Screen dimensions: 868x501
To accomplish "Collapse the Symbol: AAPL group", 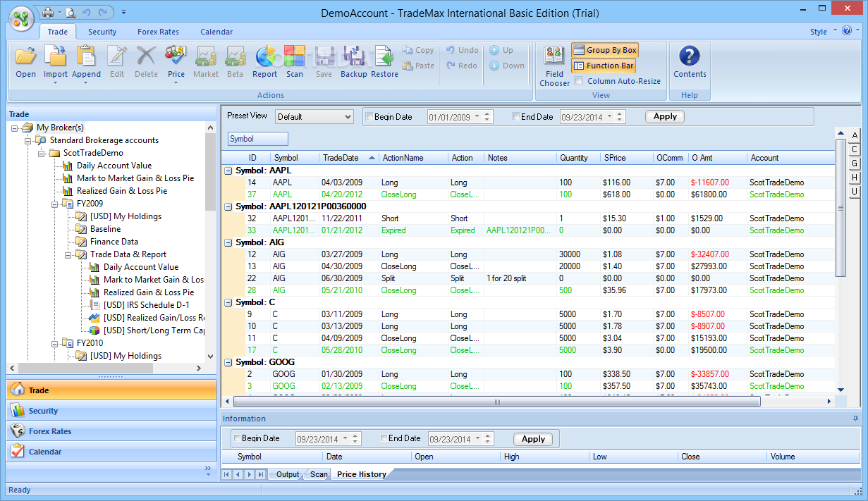I will click(228, 171).
